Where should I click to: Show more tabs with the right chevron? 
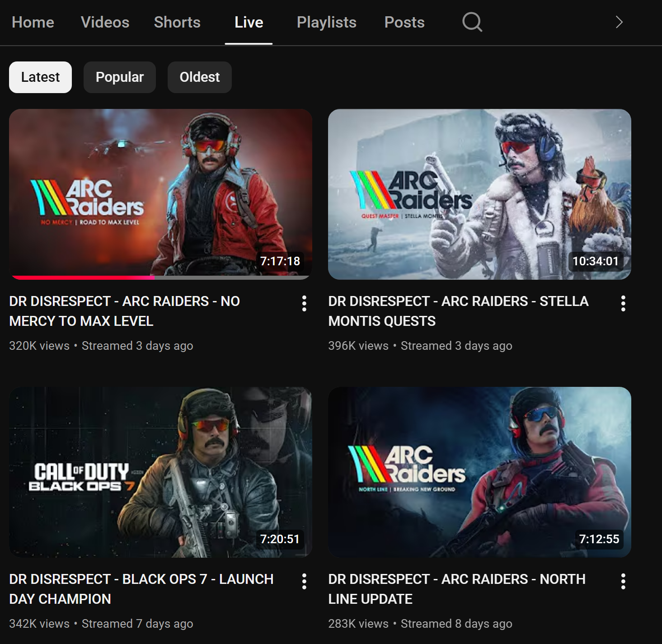point(619,22)
